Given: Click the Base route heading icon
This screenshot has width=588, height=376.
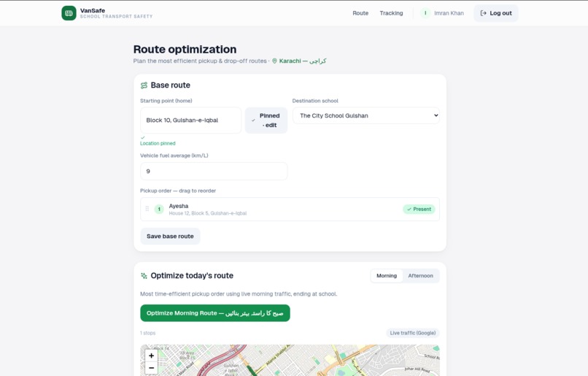Looking at the screenshot, I should (x=144, y=85).
